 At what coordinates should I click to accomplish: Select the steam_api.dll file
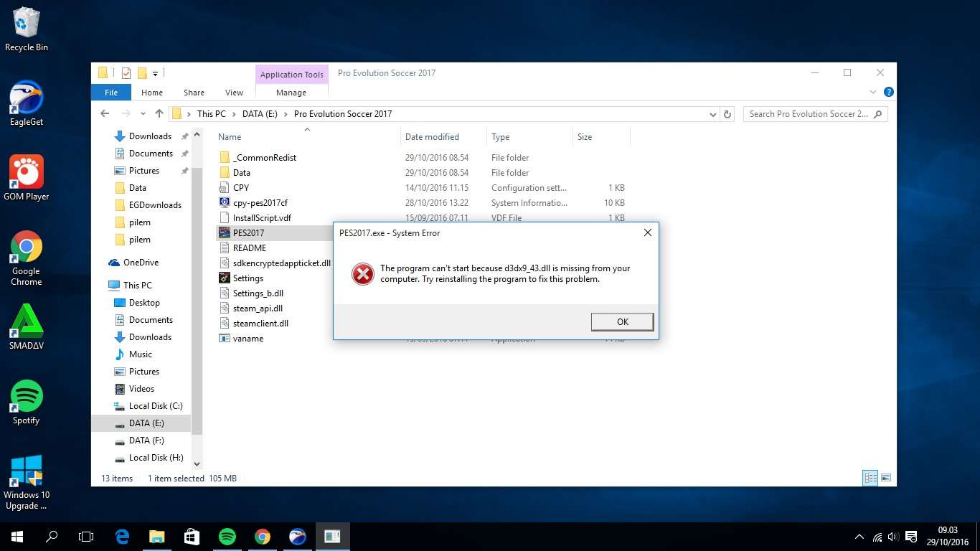pyautogui.click(x=258, y=309)
